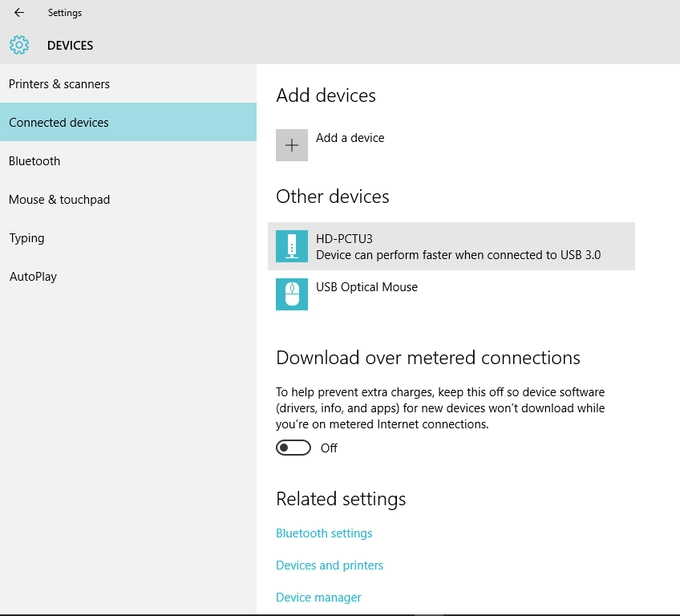The width and height of the screenshot is (680, 616).
Task: Select the HD-PCTU3 device name
Action: pos(344,238)
